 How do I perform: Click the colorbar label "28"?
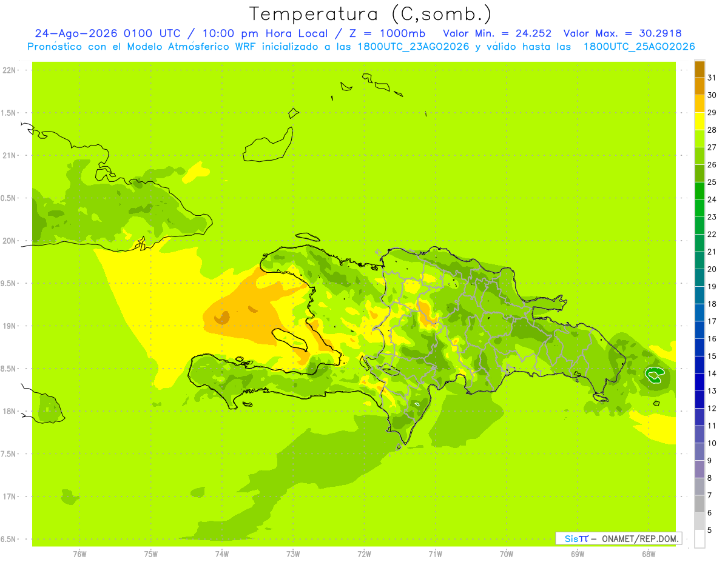pos(712,130)
